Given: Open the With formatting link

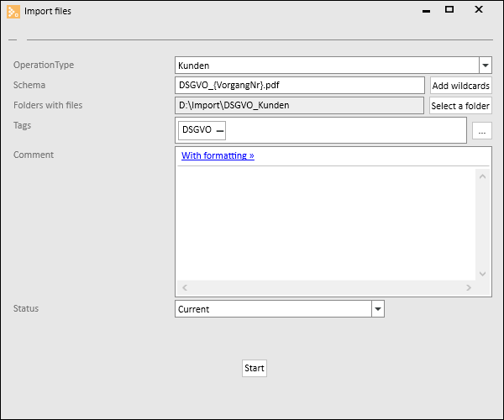Looking at the screenshot, I should tap(218, 155).
